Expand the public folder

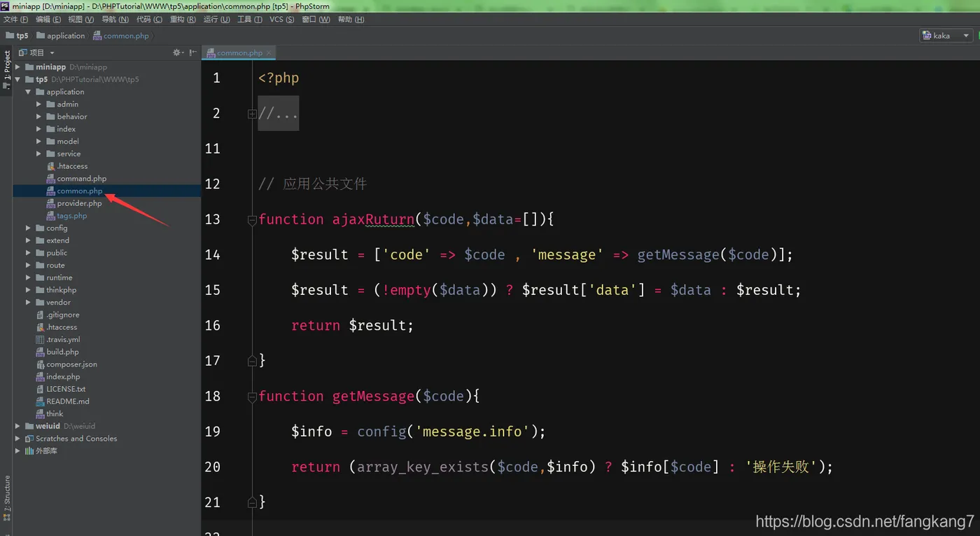coord(29,253)
